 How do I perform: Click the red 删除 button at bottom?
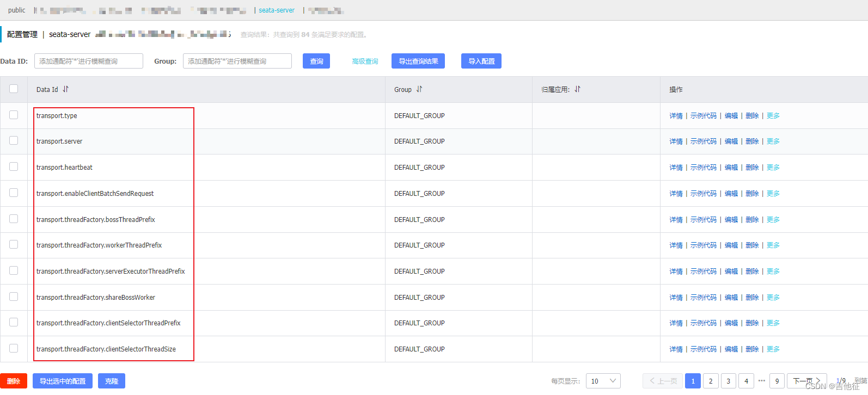[x=14, y=381]
